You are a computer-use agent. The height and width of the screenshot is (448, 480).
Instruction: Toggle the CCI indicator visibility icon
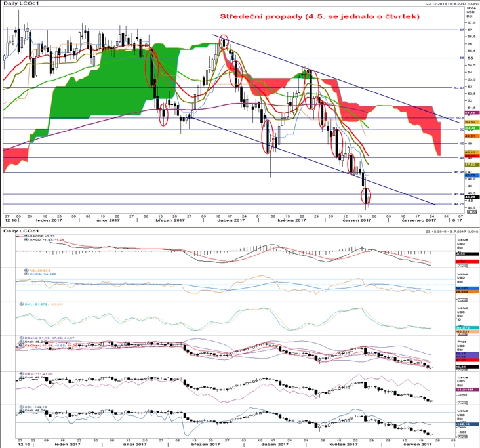[22, 407]
